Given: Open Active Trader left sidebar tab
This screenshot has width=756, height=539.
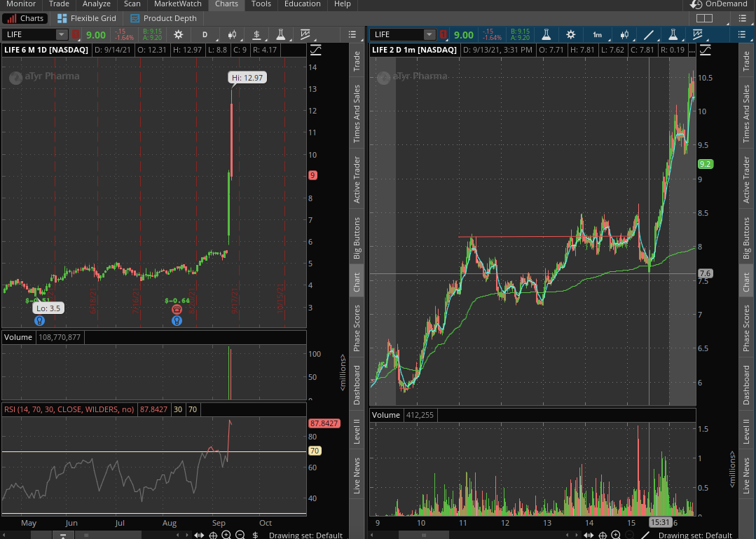Looking at the screenshot, I should (357, 179).
